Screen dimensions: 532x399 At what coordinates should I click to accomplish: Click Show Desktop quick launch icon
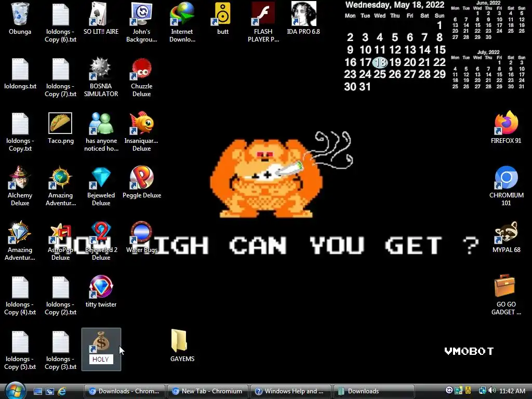[x=37, y=391]
